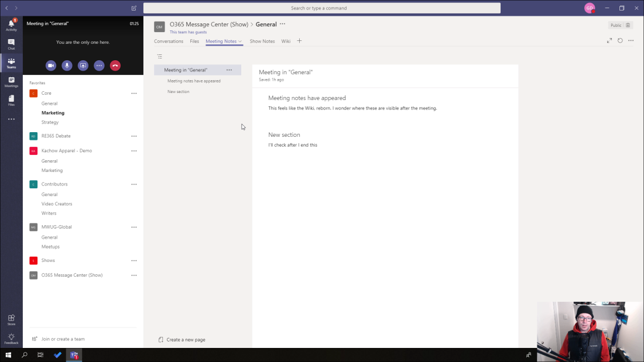The width and height of the screenshot is (644, 362).
Task: Open options for the Meeting in General page
Action: click(229, 69)
